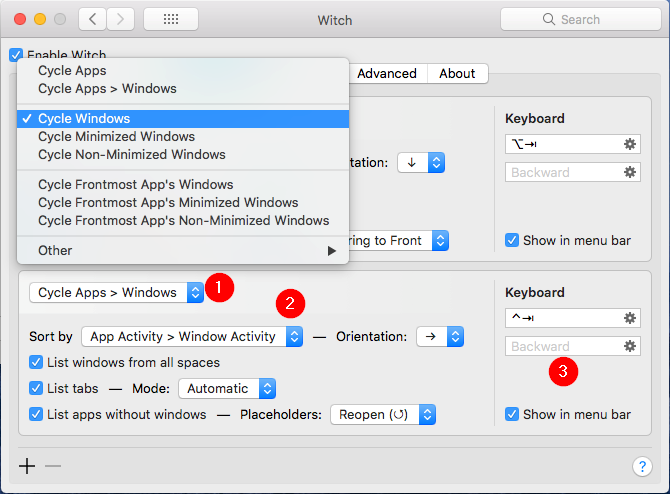Open the Cycle Apps > Windows action dropdown
The image size is (670, 494).
point(117,293)
